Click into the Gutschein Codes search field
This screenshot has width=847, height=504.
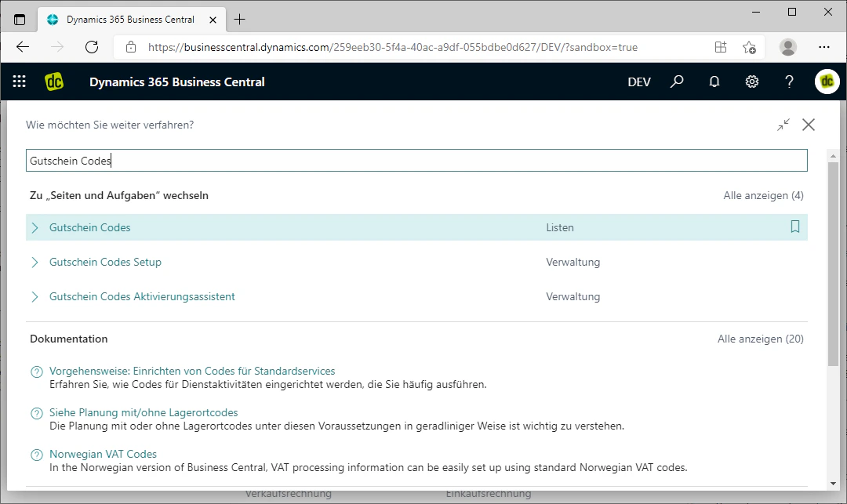pyautogui.click(x=416, y=161)
